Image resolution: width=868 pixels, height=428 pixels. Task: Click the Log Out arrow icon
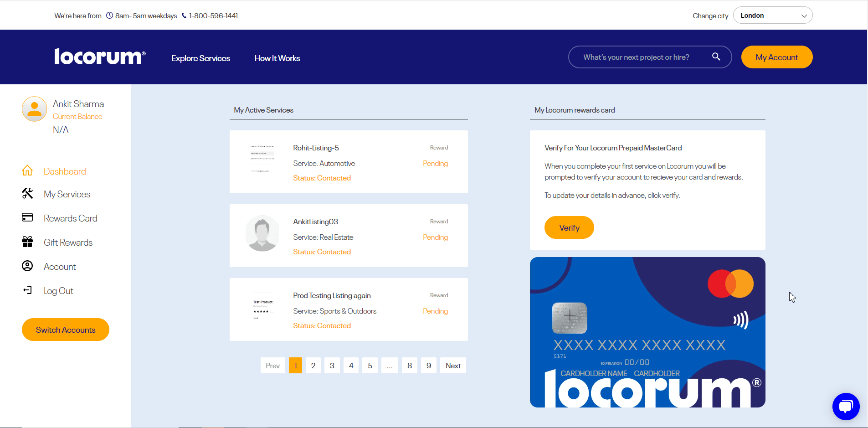tap(27, 290)
